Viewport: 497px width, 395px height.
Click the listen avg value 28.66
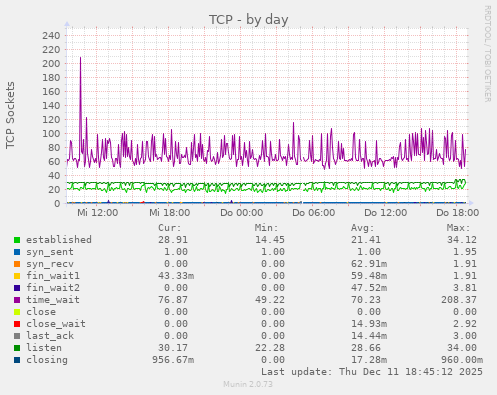366,348
